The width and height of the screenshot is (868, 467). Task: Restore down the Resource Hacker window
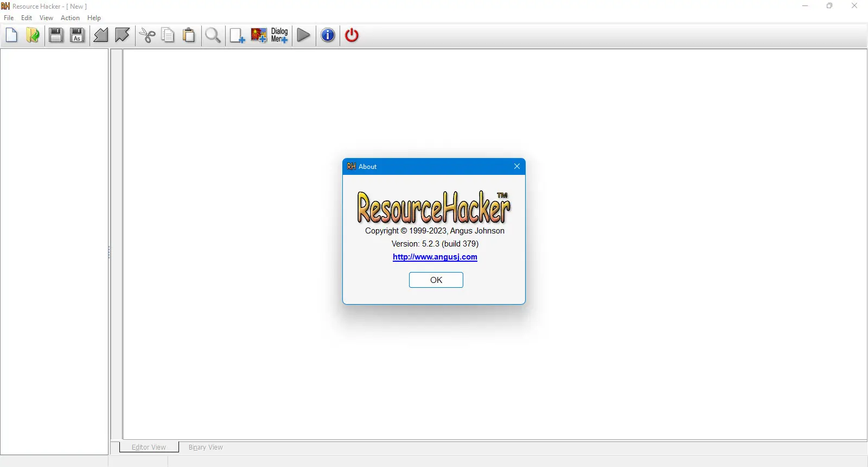click(829, 6)
